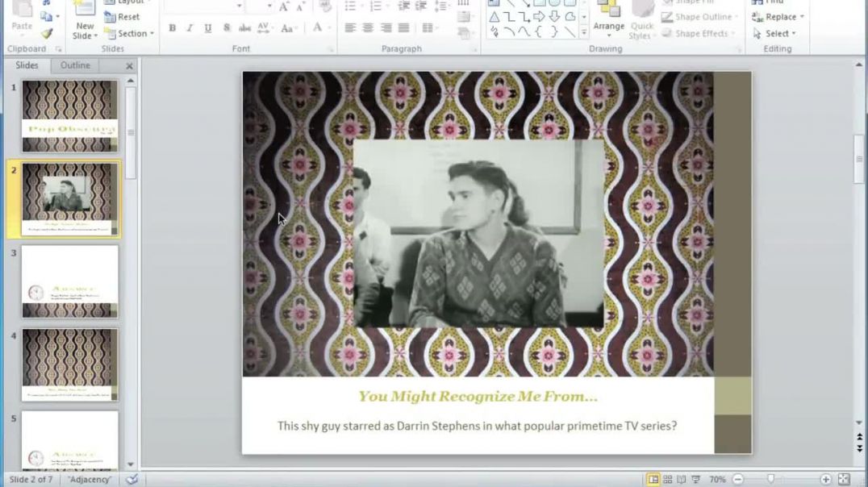Screen dimensions: 868x487
Task: Center the text
Action: tap(368, 27)
